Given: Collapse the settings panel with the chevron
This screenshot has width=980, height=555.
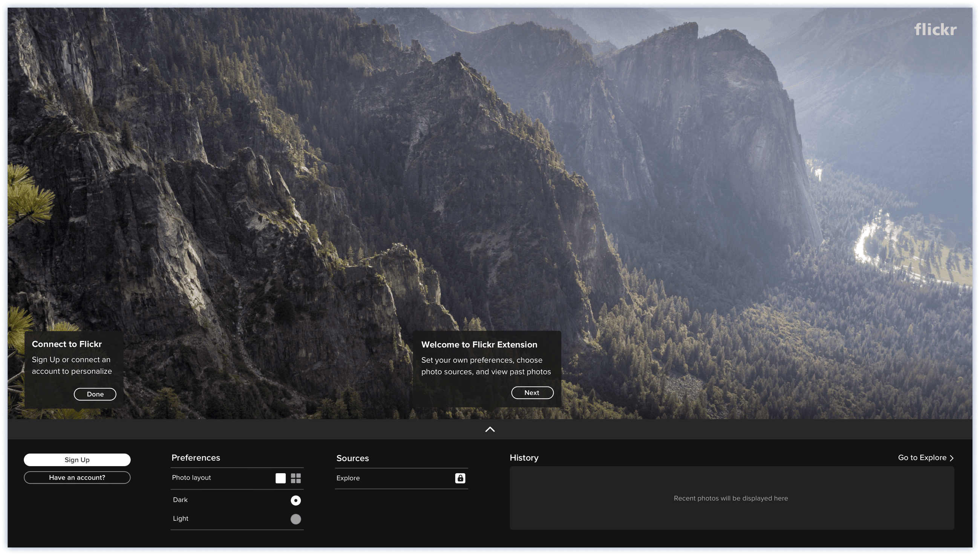Looking at the screenshot, I should (490, 430).
